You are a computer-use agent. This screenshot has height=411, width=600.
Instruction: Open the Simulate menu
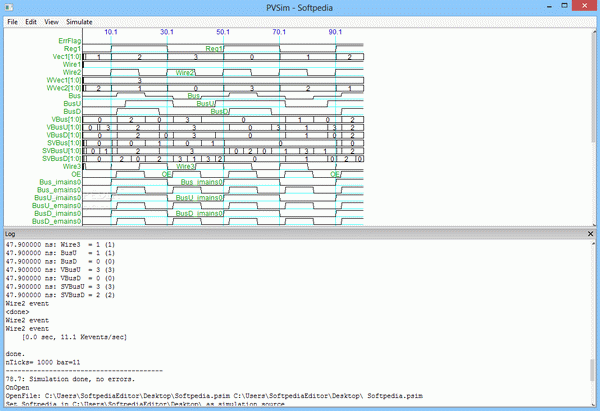point(79,21)
